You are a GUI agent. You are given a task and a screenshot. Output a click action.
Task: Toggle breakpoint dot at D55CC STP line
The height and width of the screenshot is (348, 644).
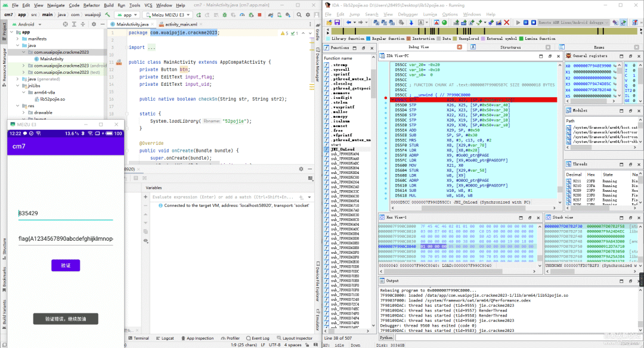pyautogui.click(x=386, y=99)
